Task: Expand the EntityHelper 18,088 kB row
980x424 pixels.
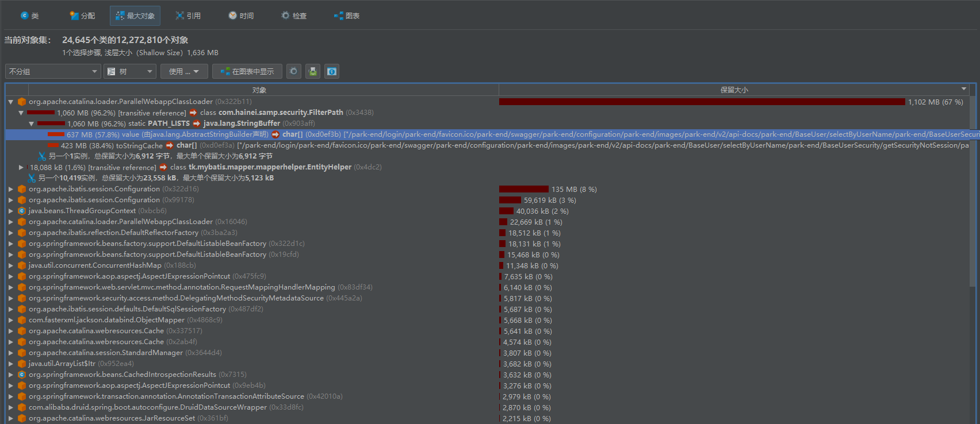Action: tap(21, 167)
